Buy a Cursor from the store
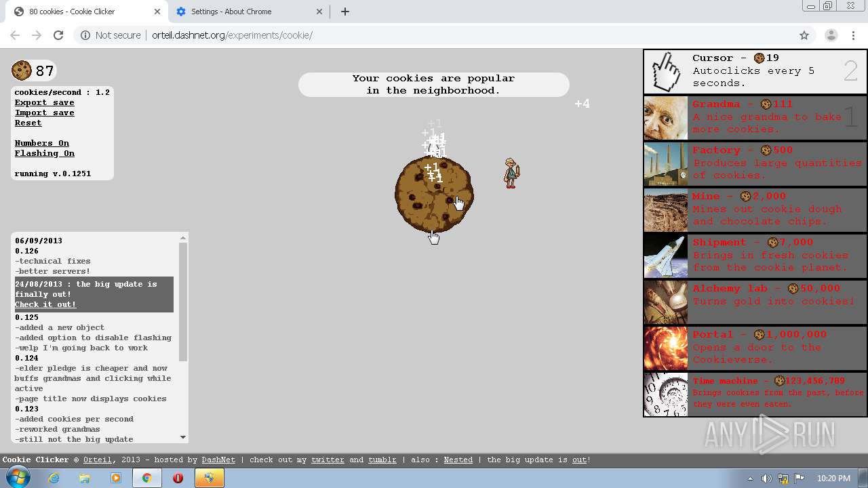 [755, 71]
